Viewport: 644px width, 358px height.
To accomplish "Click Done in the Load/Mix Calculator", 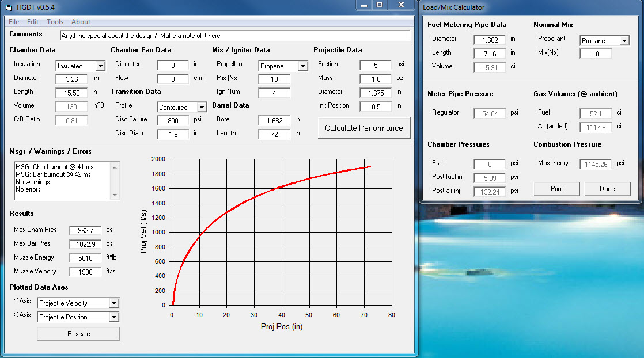I will 607,189.
